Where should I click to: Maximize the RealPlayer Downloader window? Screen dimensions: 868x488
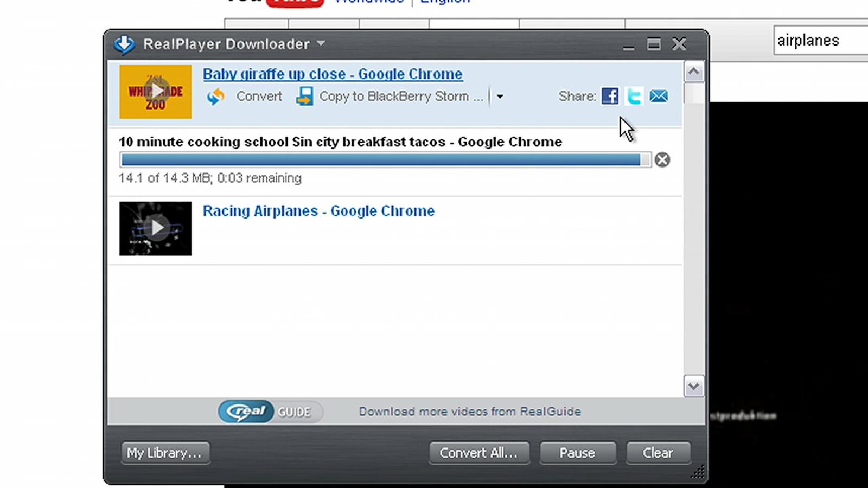click(x=654, y=44)
